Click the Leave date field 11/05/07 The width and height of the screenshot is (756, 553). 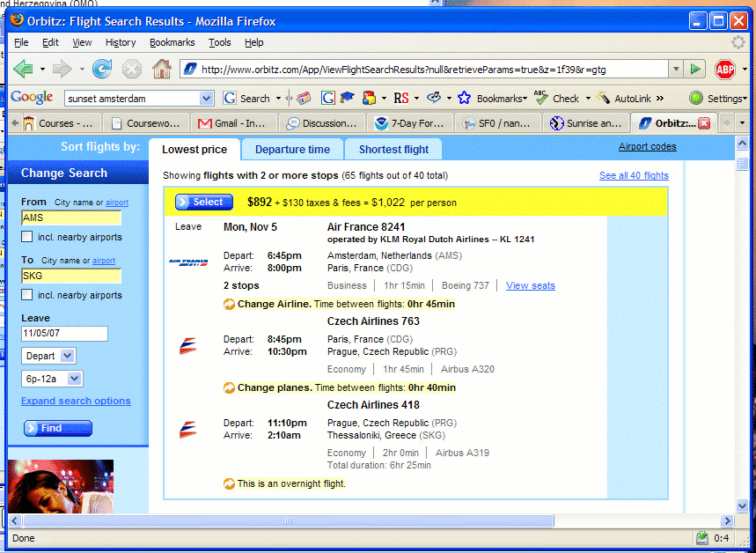tap(64, 334)
